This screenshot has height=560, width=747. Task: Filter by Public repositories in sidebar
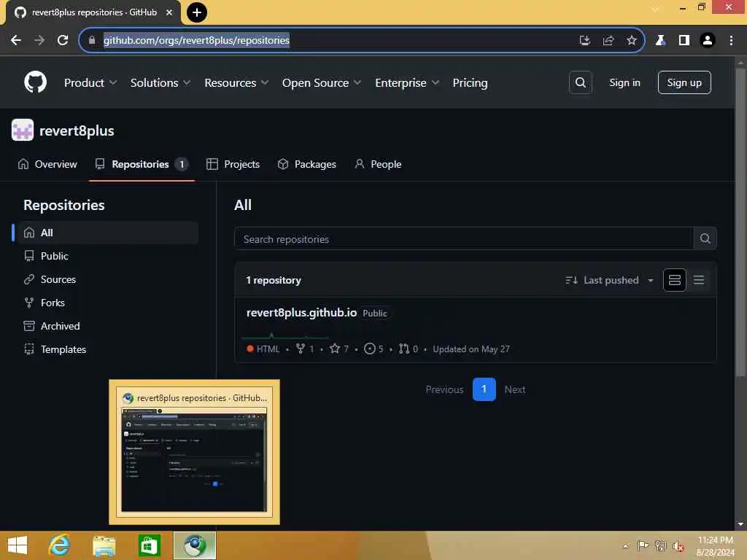[x=108, y=256]
